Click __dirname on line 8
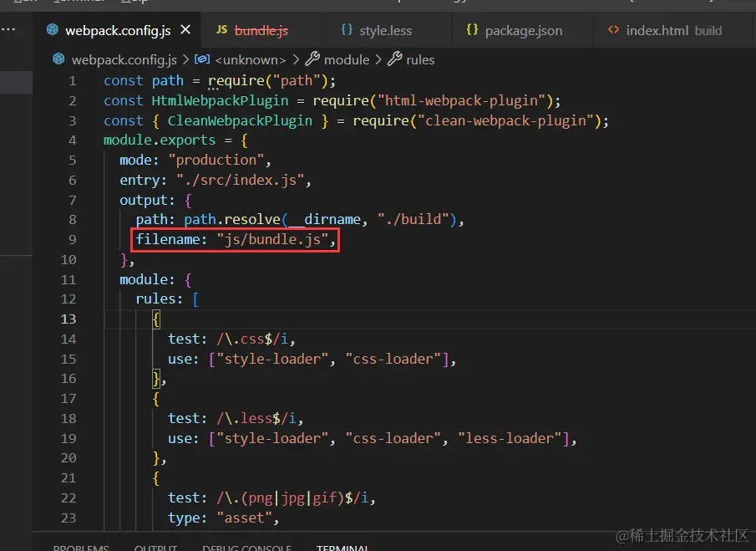The height and width of the screenshot is (551, 756). [x=324, y=220]
